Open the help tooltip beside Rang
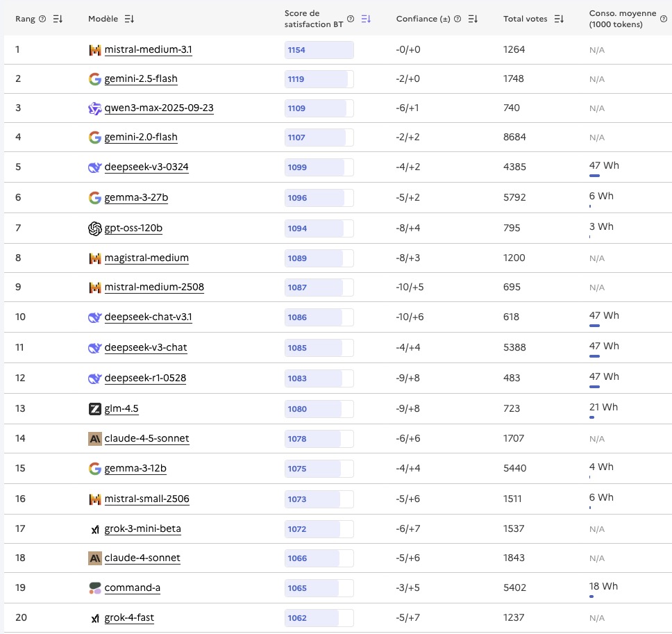The image size is (672, 634). pyautogui.click(x=42, y=19)
